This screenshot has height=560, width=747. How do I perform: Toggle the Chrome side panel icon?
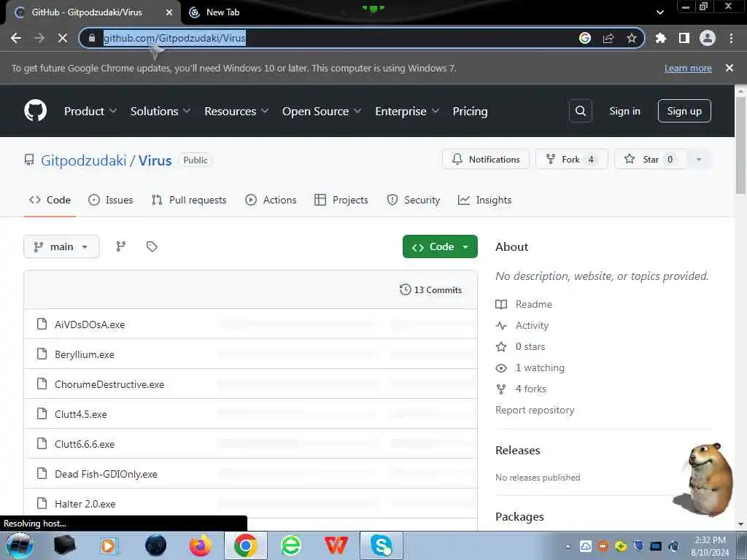[684, 38]
